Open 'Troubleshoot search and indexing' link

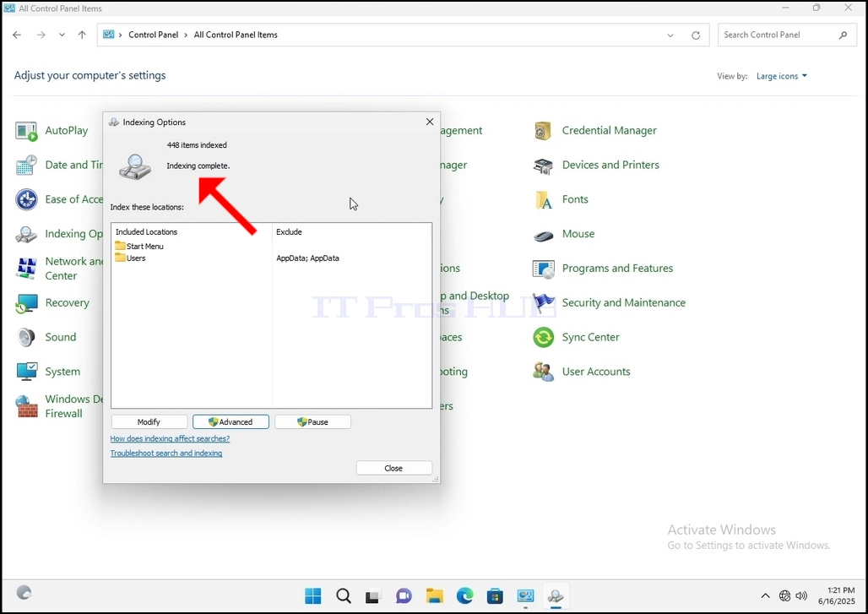point(166,453)
